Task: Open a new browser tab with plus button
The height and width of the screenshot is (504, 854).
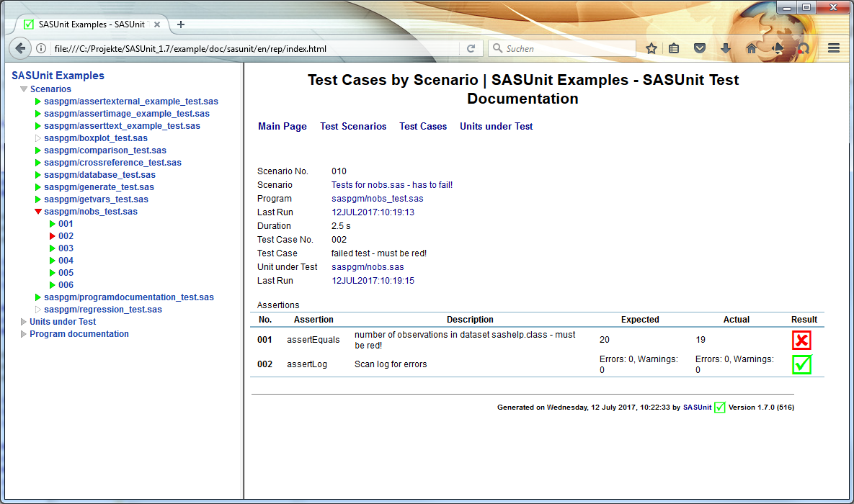Action: (x=181, y=24)
